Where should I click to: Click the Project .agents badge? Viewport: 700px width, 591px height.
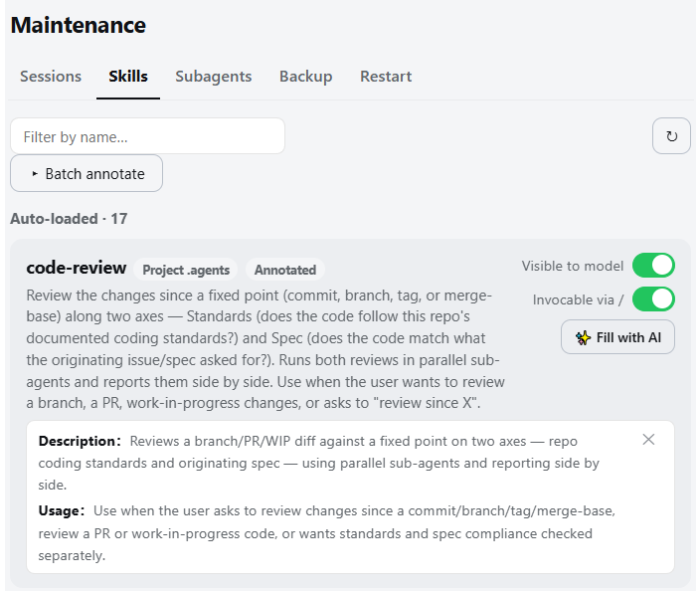pos(186,270)
